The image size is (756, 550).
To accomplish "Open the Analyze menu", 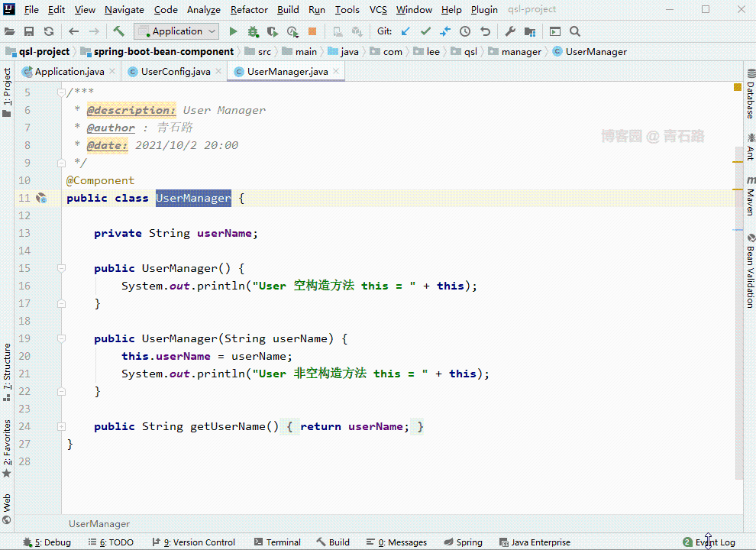I will [x=203, y=10].
